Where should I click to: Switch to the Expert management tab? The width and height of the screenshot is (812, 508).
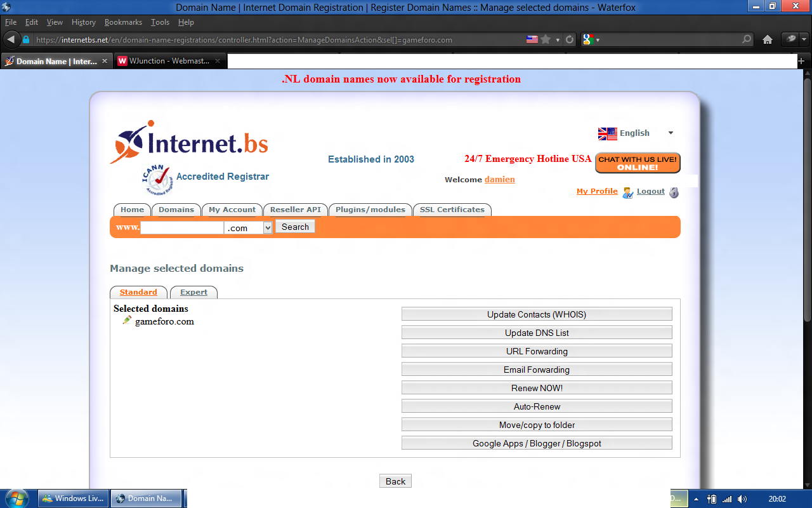point(193,292)
